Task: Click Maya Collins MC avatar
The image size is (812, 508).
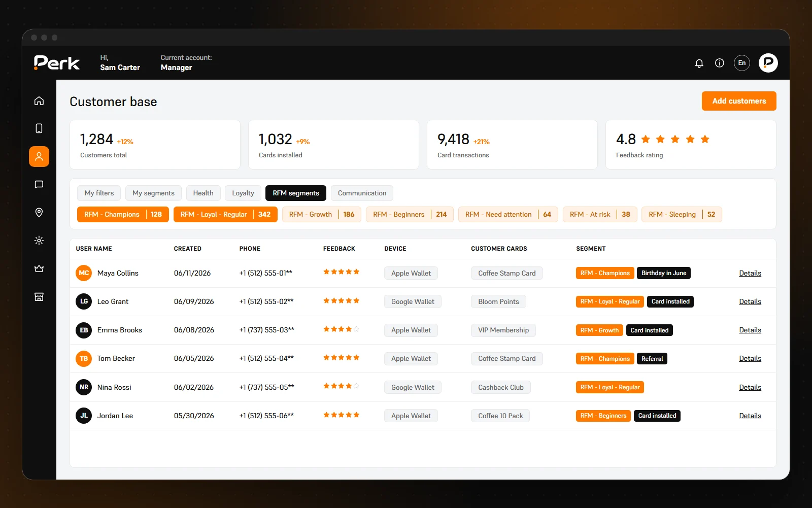Action: pos(84,273)
